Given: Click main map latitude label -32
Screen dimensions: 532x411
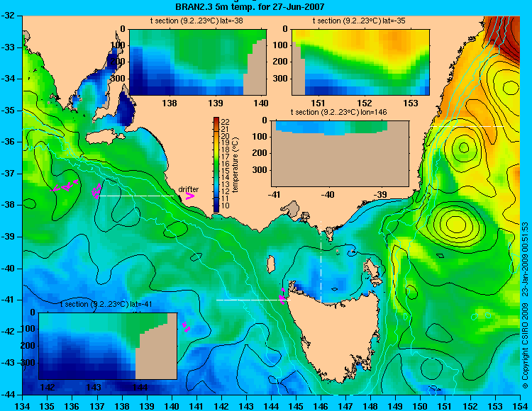Looking at the screenshot, I should [x=9, y=16].
